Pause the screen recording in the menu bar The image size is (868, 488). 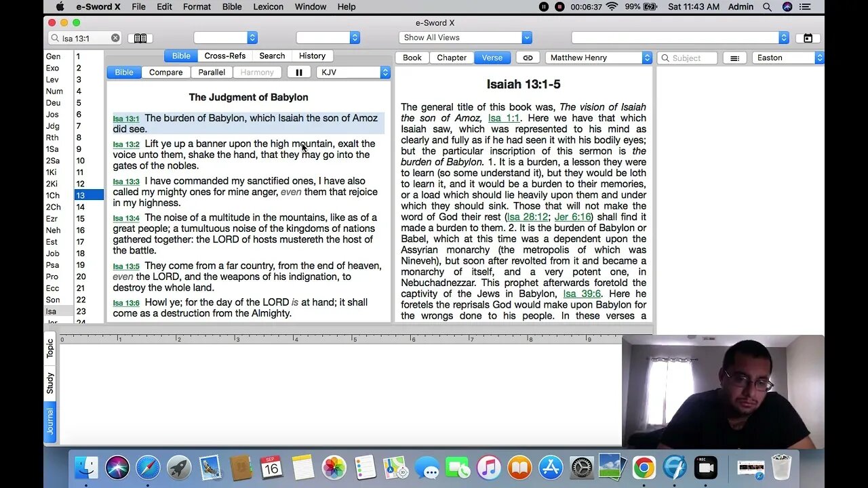543,7
